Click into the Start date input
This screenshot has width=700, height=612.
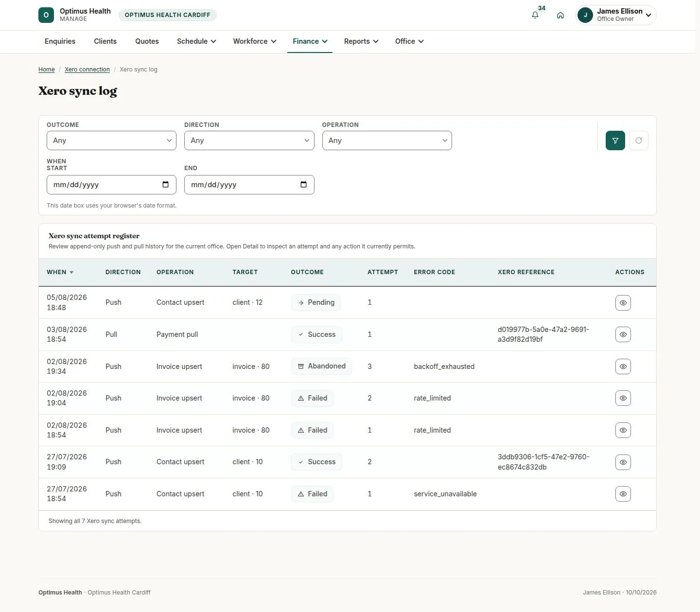111,185
